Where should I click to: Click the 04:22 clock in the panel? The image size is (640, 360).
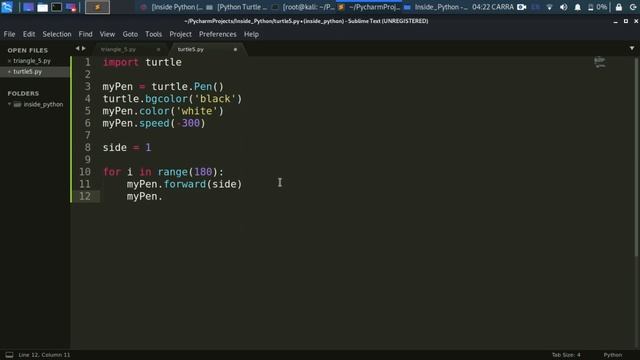coord(493,7)
